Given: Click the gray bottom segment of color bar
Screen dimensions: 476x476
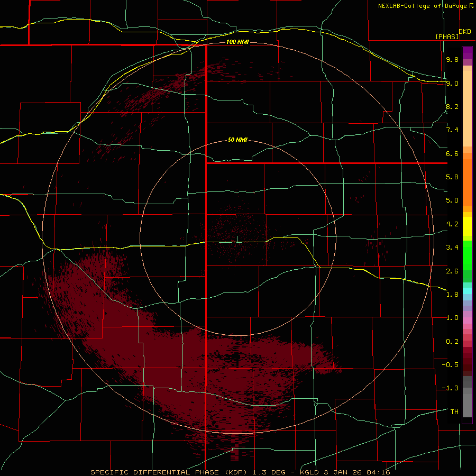Looking at the screenshot, I should click(467, 407).
